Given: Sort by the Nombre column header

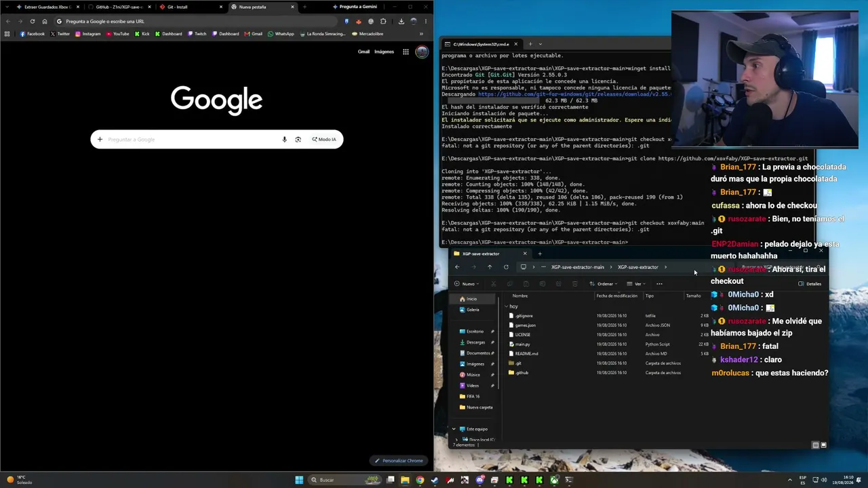Looking at the screenshot, I should tap(520, 296).
